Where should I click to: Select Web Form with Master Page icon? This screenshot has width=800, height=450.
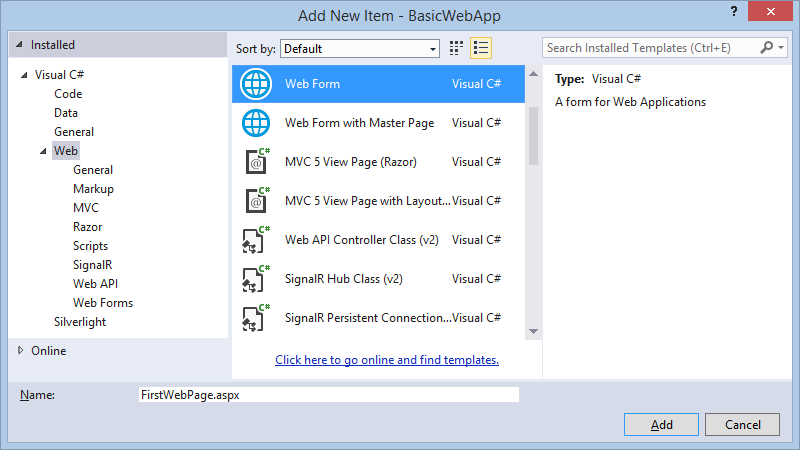point(256,123)
